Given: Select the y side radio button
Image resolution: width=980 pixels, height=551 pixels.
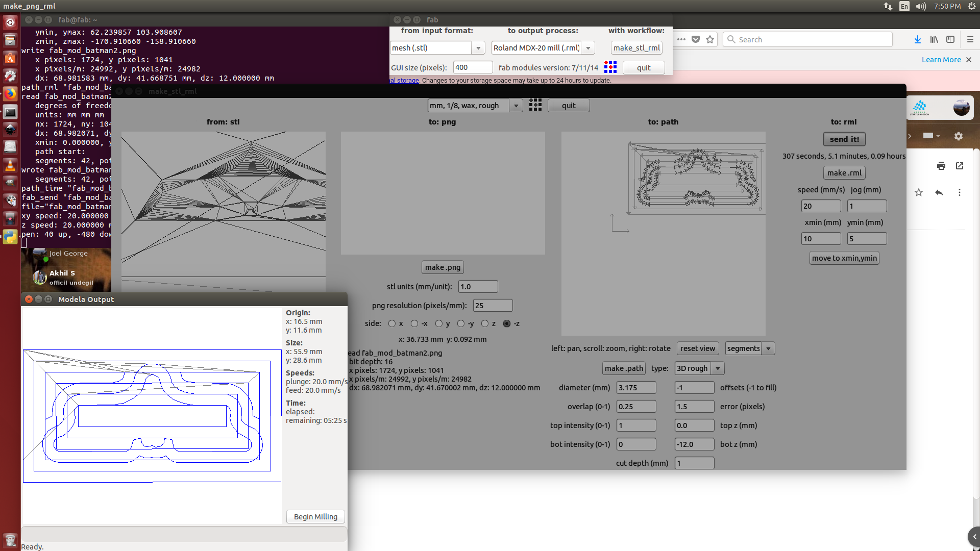Looking at the screenshot, I should (439, 323).
